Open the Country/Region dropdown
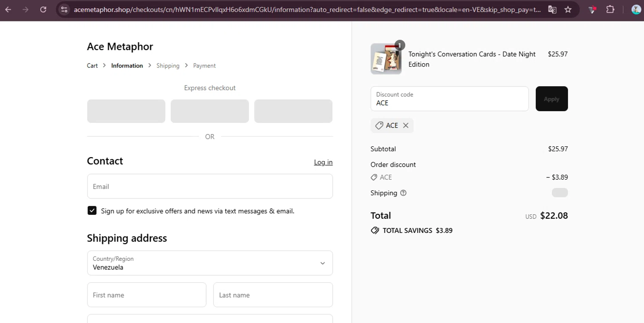 point(210,263)
